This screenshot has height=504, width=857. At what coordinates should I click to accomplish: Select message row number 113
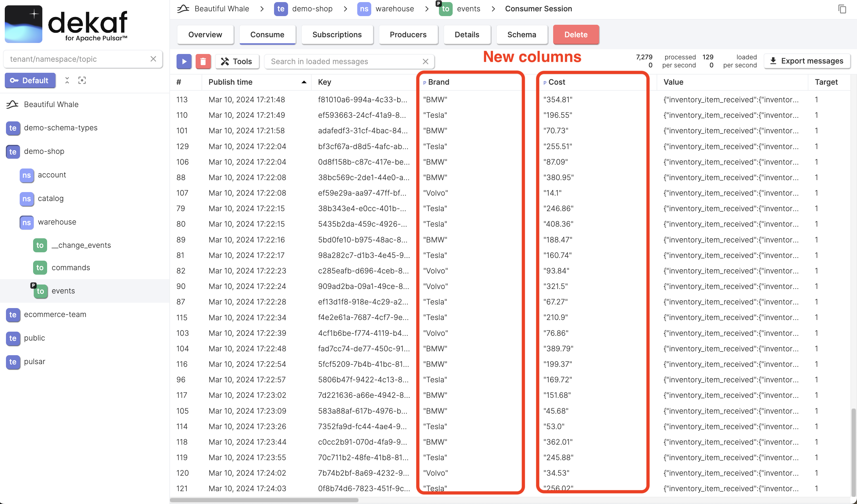pyautogui.click(x=182, y=100)
